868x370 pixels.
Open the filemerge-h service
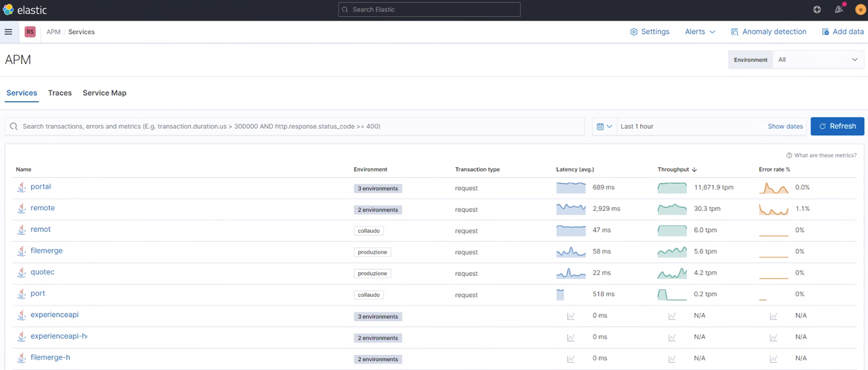click(50, 358)
